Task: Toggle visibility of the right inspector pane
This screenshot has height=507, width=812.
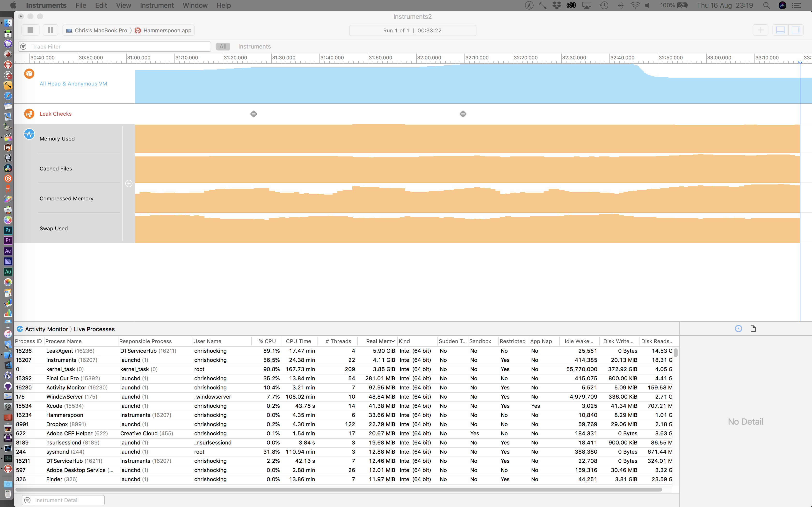Action: (x=797, y=30)
